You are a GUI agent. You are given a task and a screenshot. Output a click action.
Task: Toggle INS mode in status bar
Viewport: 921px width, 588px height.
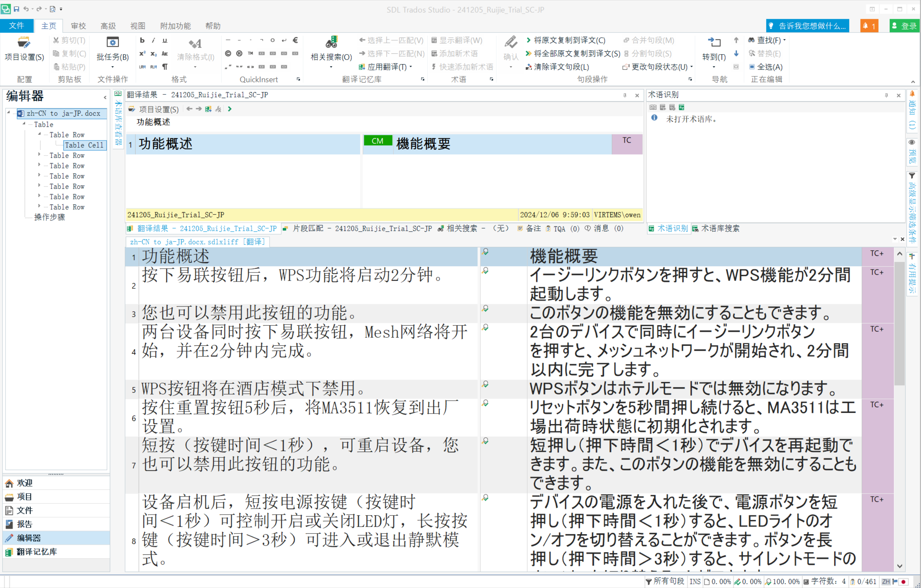tap(695, 581)
